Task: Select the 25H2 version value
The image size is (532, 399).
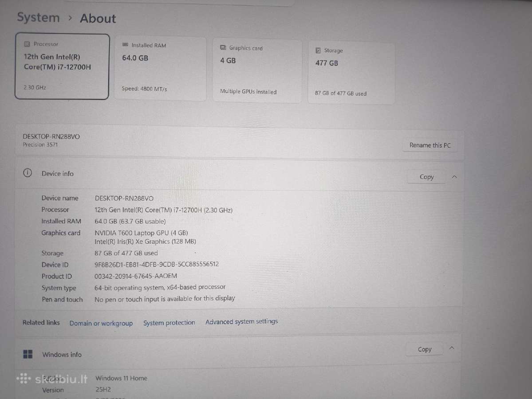Action: pyautogui.click(x=103, y=390)
